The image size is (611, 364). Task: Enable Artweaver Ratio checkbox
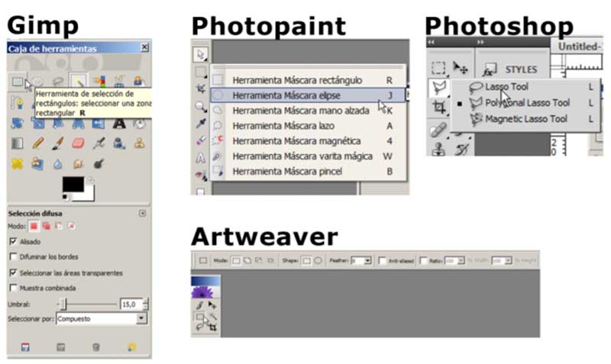click(424, 261)
